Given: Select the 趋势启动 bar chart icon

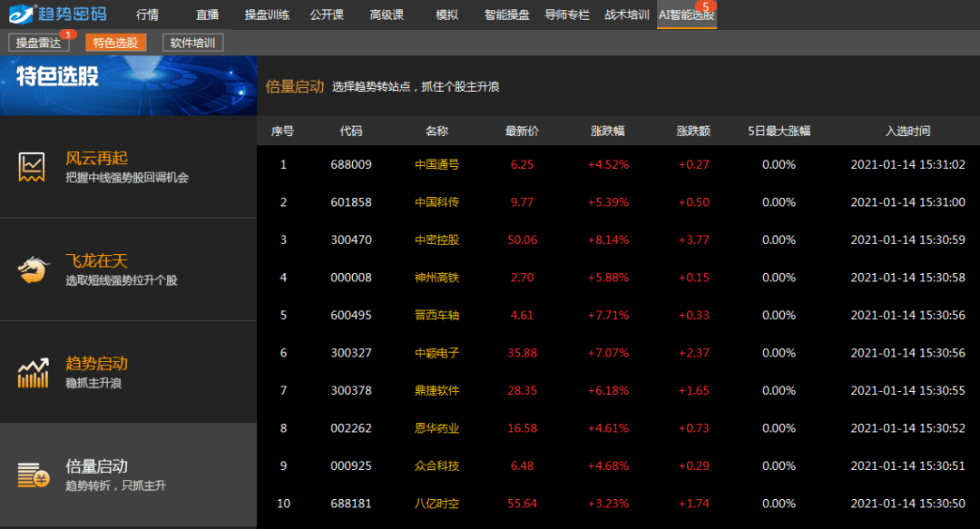Looking at the screenshot, I should (x=34, y=373).
